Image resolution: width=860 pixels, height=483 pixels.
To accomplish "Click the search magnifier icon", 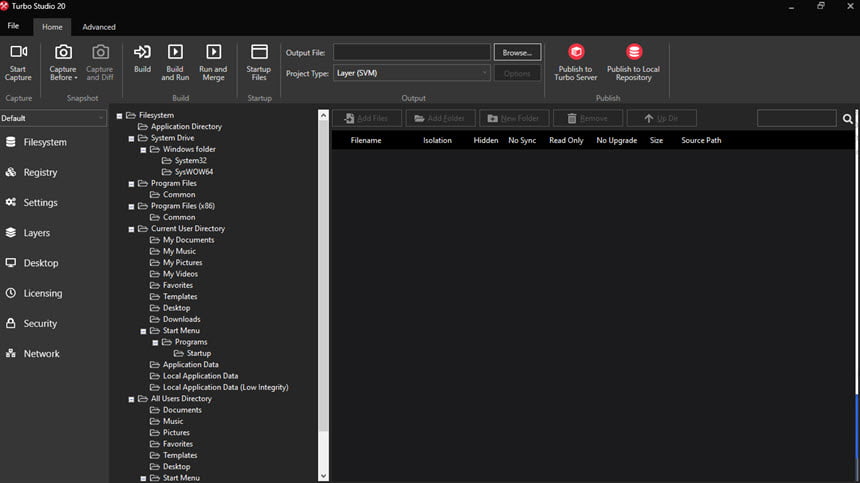I will [x=847, y=118].
